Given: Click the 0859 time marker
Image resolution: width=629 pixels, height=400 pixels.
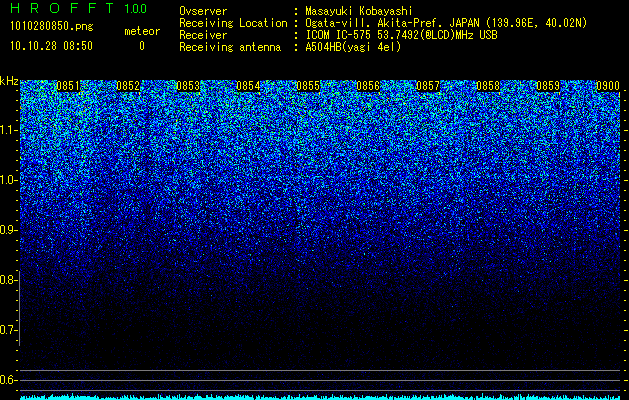Looking at the screenshot, I should coord(548,86).
